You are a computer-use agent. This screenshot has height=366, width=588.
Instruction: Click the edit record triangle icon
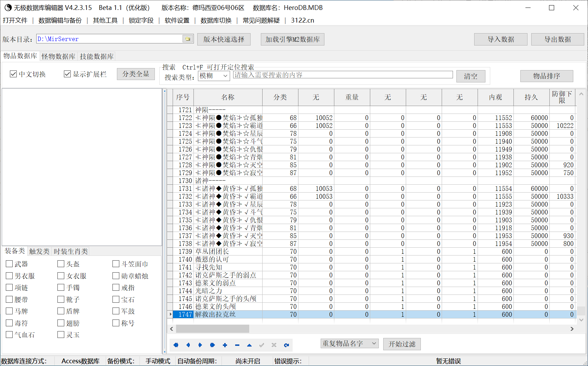250,345
